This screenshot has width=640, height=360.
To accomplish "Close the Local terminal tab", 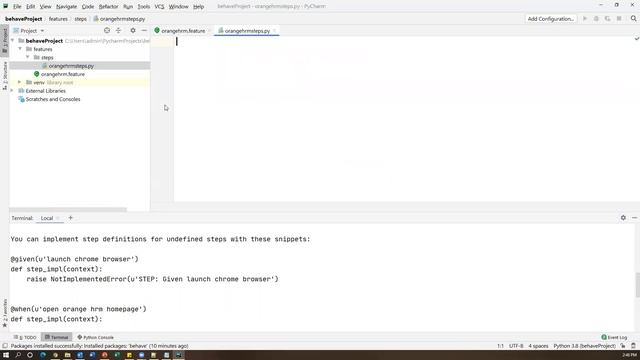I will 58,218.
